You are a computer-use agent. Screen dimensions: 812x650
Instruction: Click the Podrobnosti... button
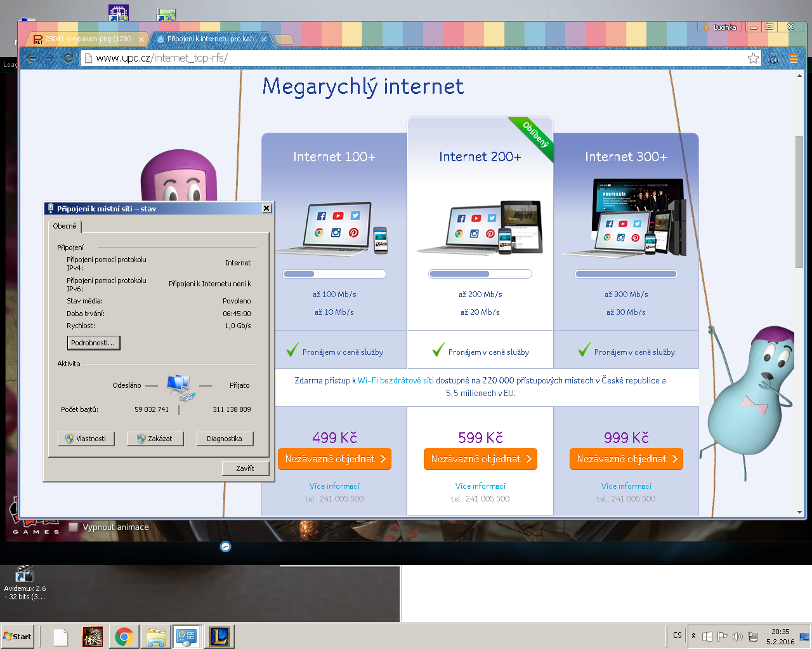[x=93, y=343]
